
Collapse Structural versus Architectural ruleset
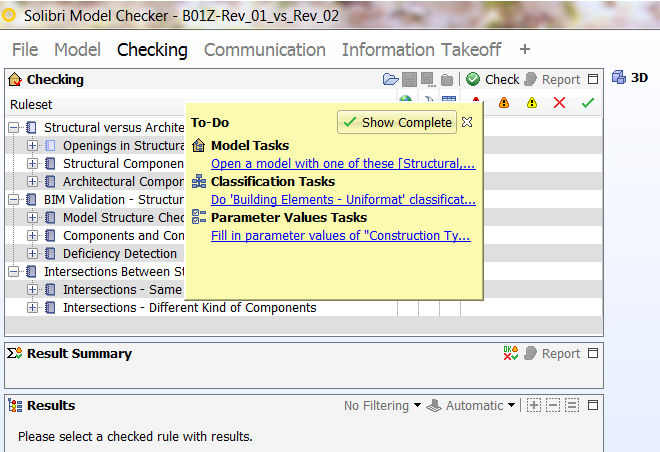coord(13,128)
